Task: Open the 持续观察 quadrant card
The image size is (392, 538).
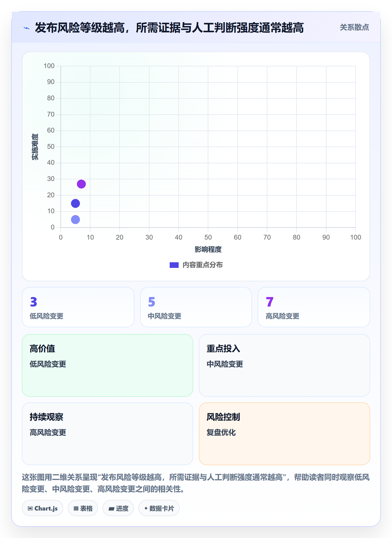Action: coord(108,434)
